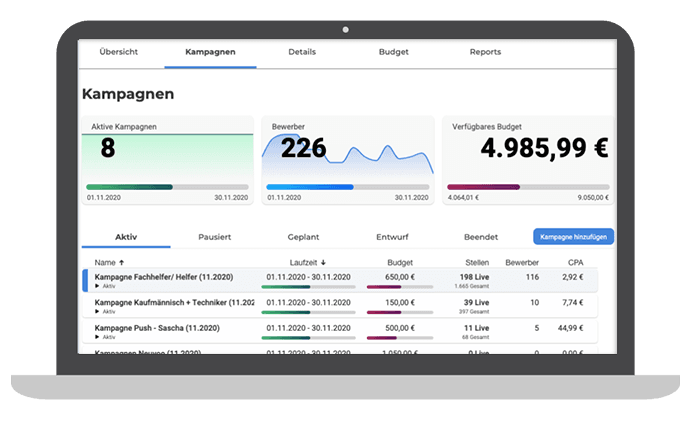Open the Übersicht tab
Viewport: 697px width, 430px height.
[118, 52]
